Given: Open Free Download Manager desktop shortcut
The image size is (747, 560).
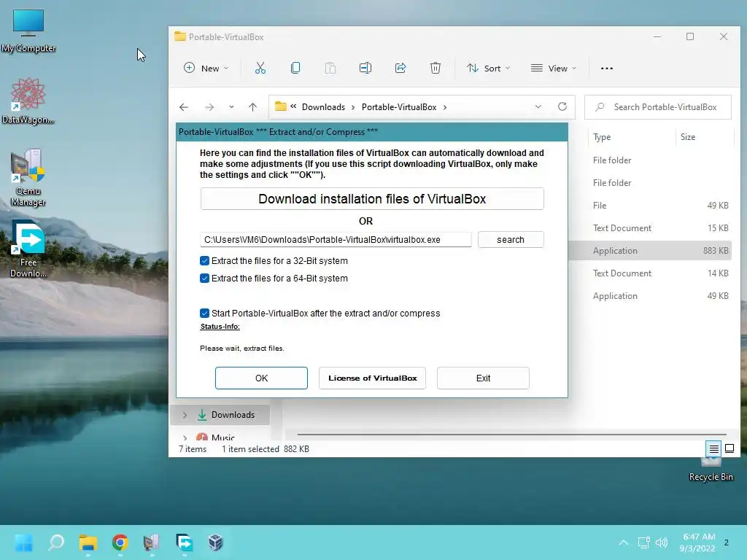Looking at the screenshot, I should pos(28,249).
